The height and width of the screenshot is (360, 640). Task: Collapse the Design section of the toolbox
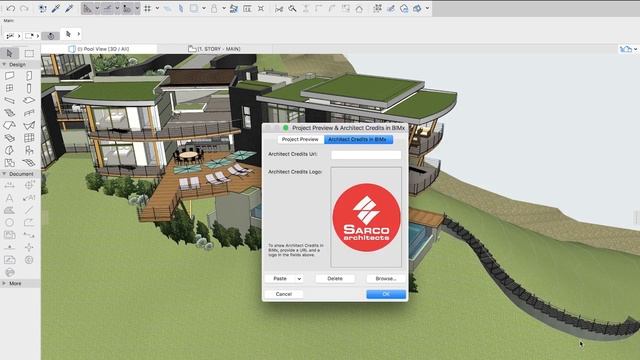coord(4,64)
